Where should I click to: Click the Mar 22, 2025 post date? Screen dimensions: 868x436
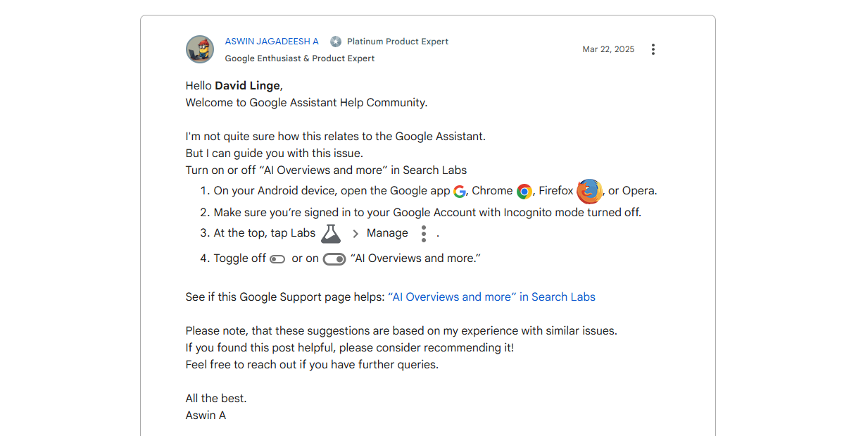point(608,49)
